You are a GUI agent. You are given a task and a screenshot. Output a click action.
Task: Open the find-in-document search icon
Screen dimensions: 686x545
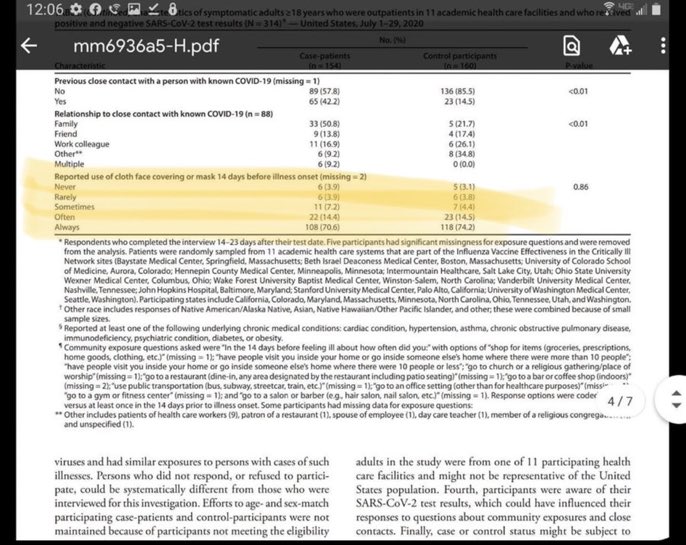click(571, 45)
